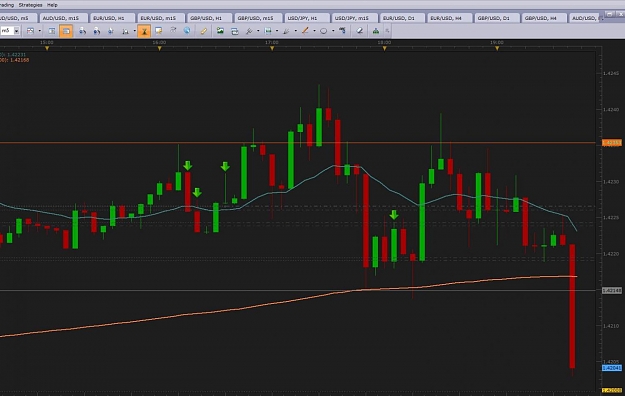Select the text label tool beside the ellipse dropdown

[342, 30]
